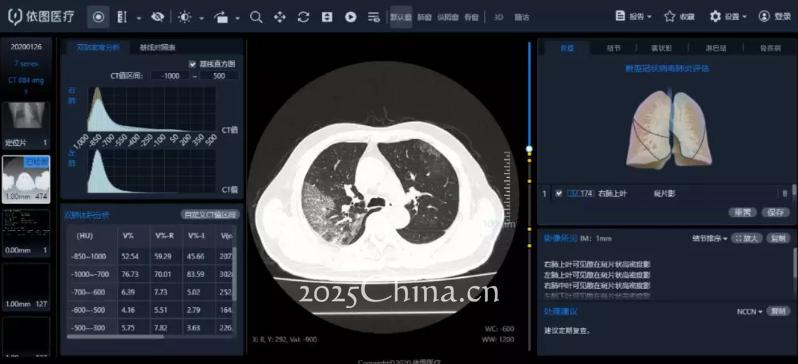Expand the NCCN guideline dropdown
Screen dimensions: 798x364
click(x=750, y=311)
